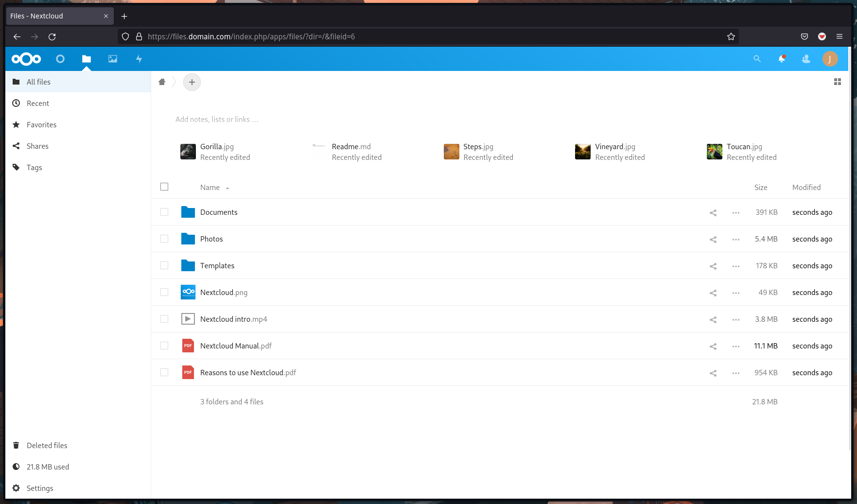Tick the Templates row checkbox
The height and width of the screenshot is (504, 857).
[164, 265]
